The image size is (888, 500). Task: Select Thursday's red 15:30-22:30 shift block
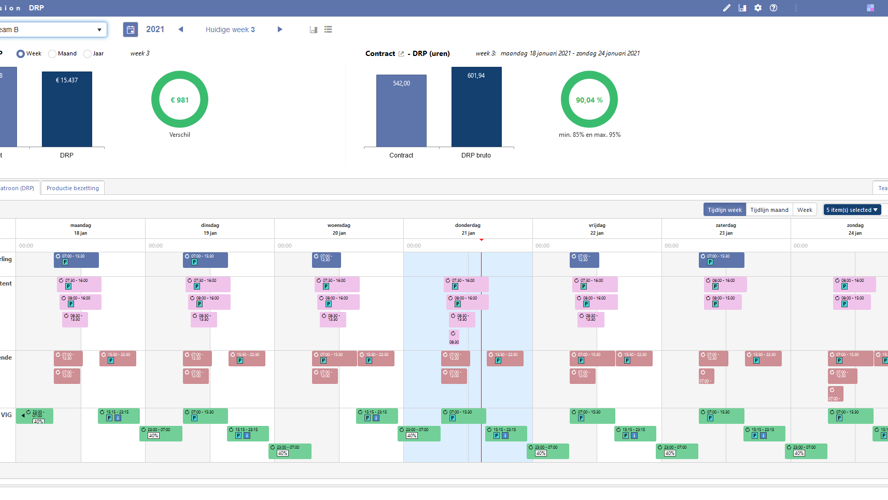click(x=505, y=358)
